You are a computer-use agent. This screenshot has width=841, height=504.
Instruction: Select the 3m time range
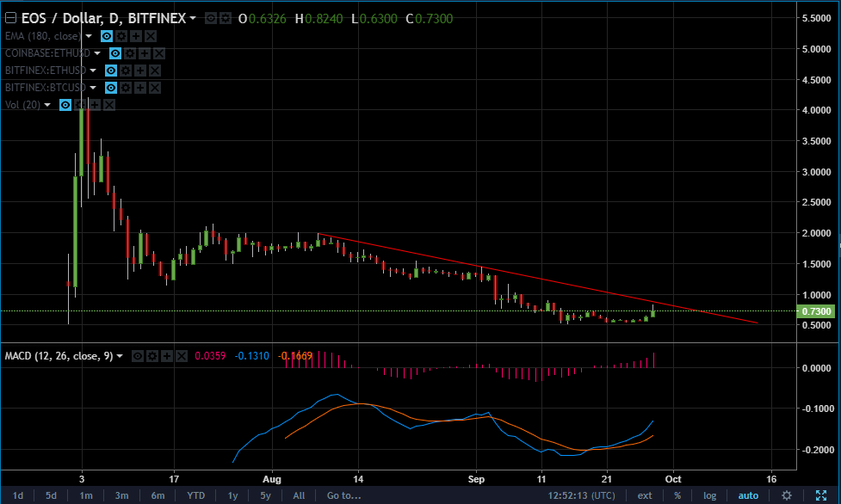[121, 495]
